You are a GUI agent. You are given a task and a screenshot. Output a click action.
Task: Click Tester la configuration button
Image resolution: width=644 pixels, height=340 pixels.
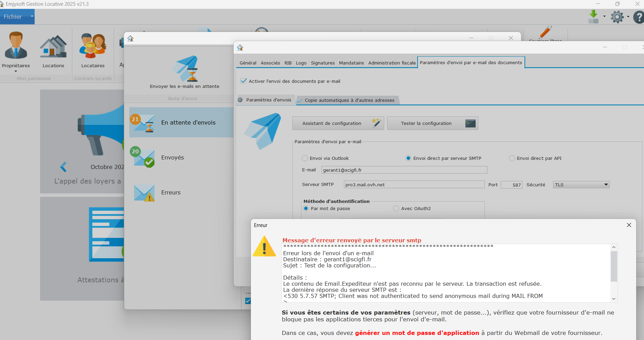coord(432,123)
